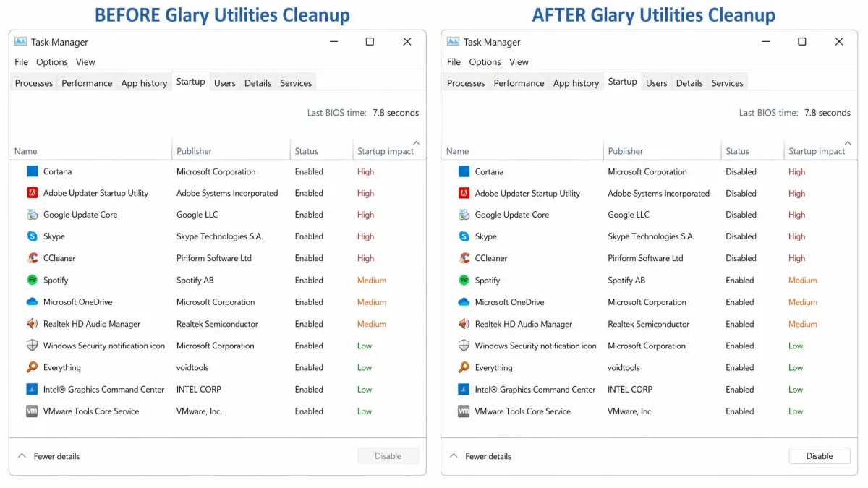Switch to App history tab in the AFTER window

[576, 83]
